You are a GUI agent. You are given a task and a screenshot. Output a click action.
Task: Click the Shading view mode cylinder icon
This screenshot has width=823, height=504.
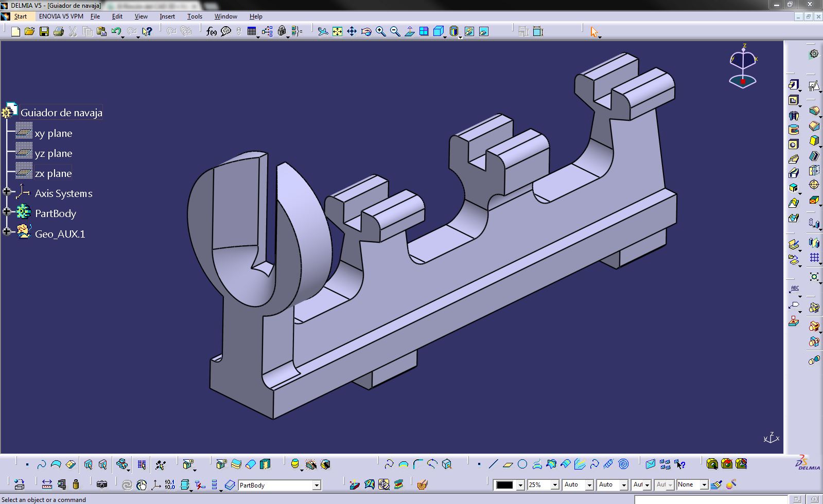click(x=453, y=31)
